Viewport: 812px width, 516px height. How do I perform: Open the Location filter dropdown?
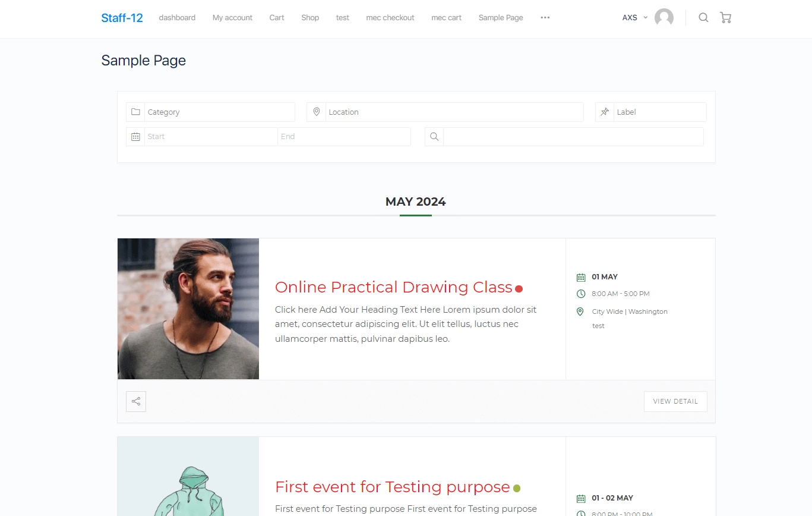tap(454, 112)
